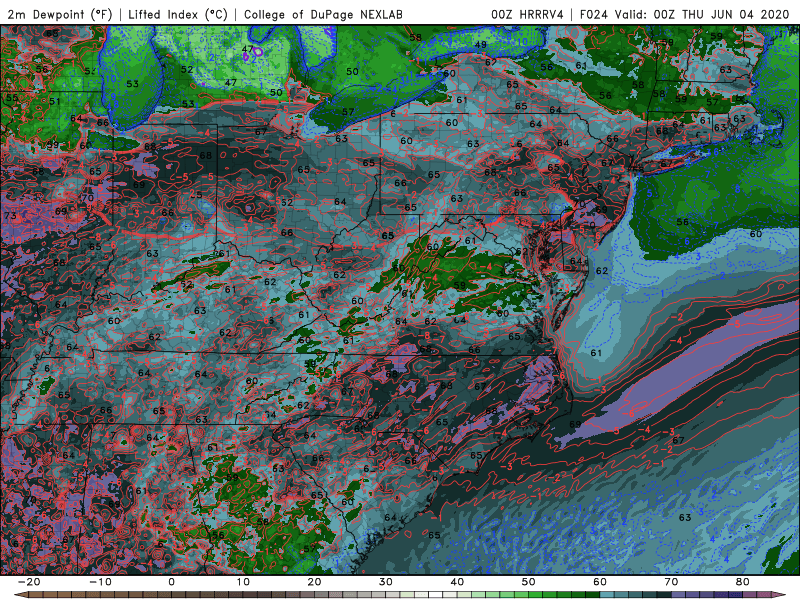Click the '70' label on the color scale

671,582
